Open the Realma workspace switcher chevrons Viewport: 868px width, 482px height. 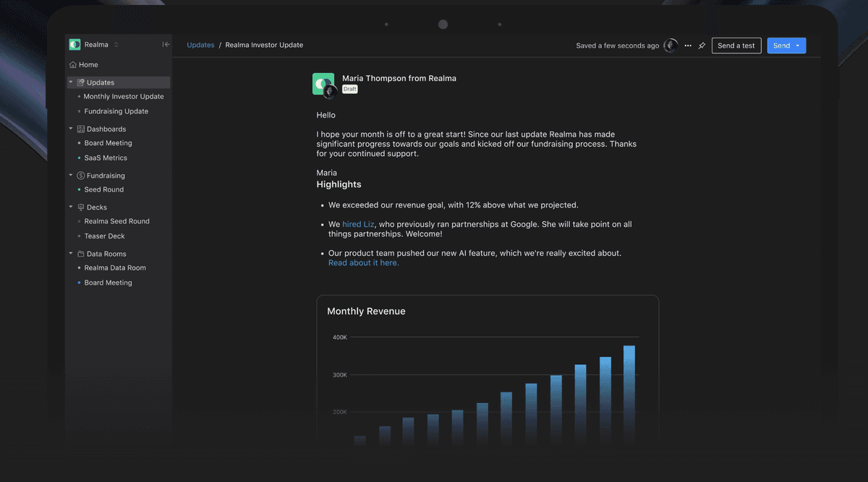[x=116, y=45]
